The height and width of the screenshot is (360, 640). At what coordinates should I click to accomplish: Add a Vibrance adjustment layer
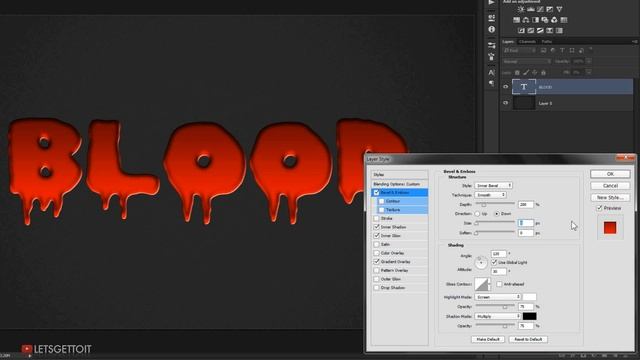(x=559, y=9)
